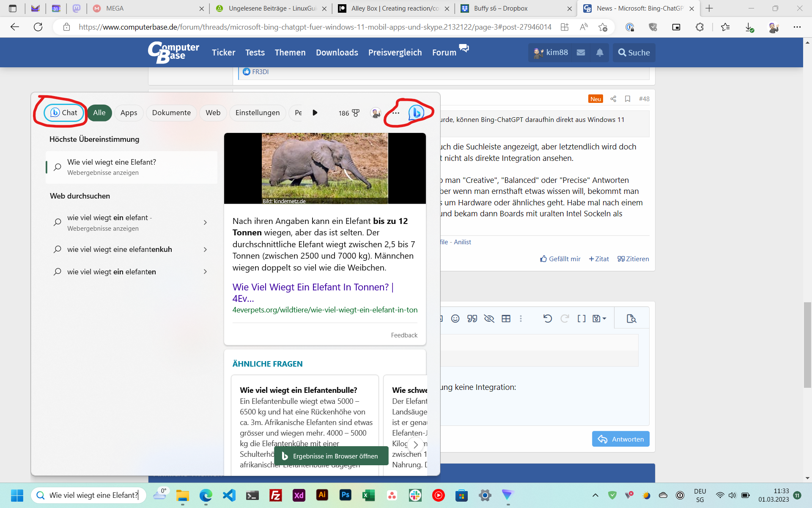The width and height of the screenshot is (812, 508).
Task: Open the notifications bell icon
Action: [x=600, y=52]
